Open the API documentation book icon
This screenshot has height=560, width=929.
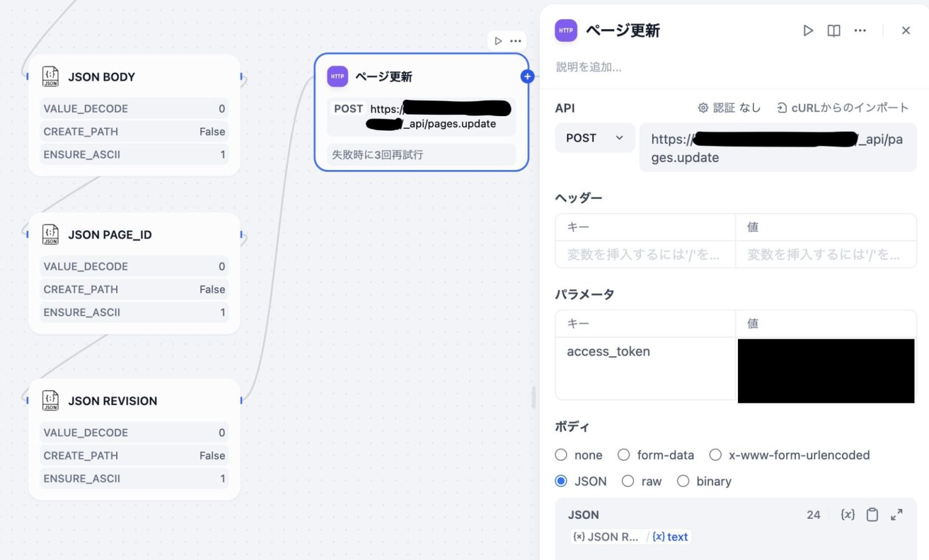tap(833, 30)
